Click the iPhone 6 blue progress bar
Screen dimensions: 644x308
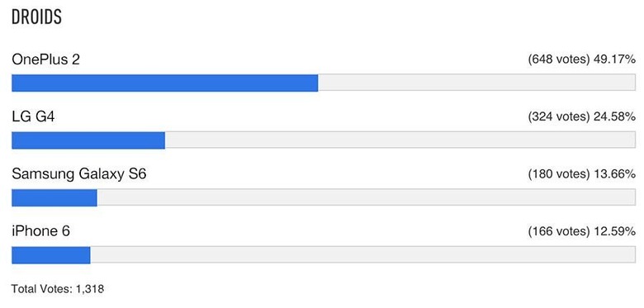(51, 255)
